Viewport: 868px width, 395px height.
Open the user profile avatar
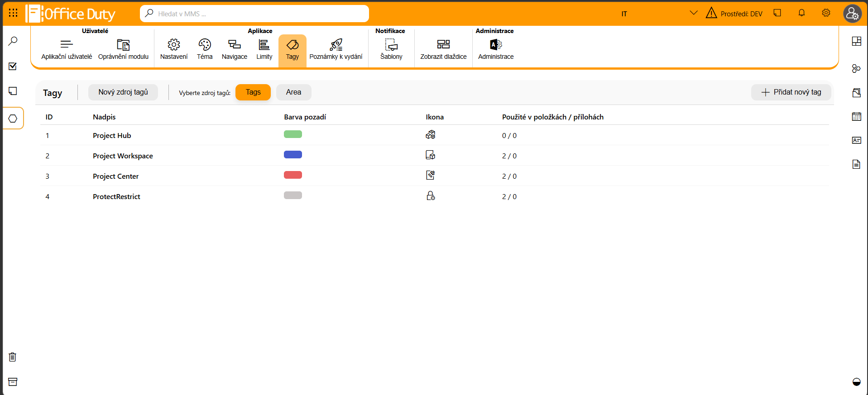[852, 14]
